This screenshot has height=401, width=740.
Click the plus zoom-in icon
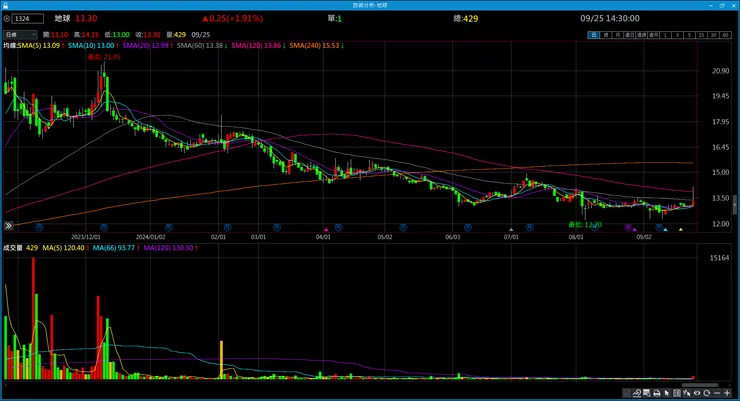tap(727, 393)
